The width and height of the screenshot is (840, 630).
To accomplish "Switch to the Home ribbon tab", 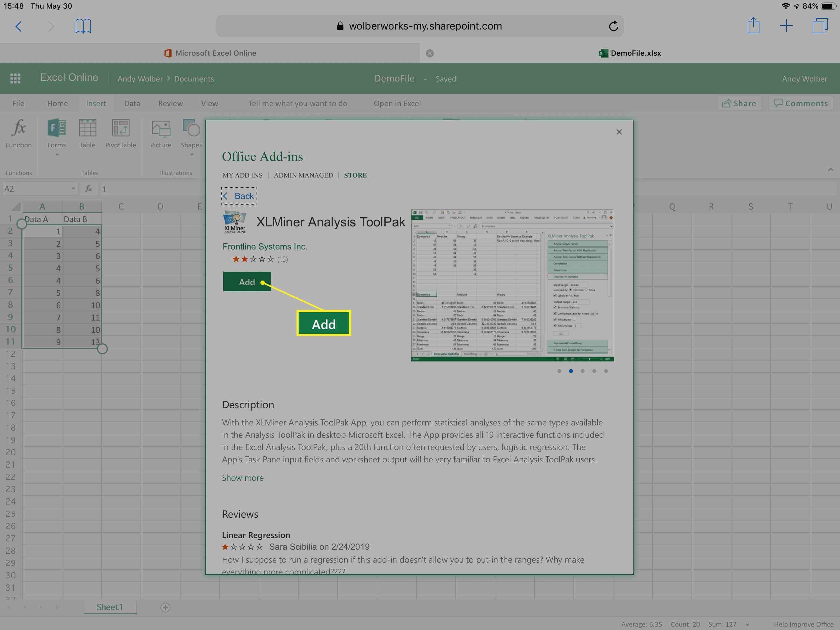I will click(x=57, y=103).
